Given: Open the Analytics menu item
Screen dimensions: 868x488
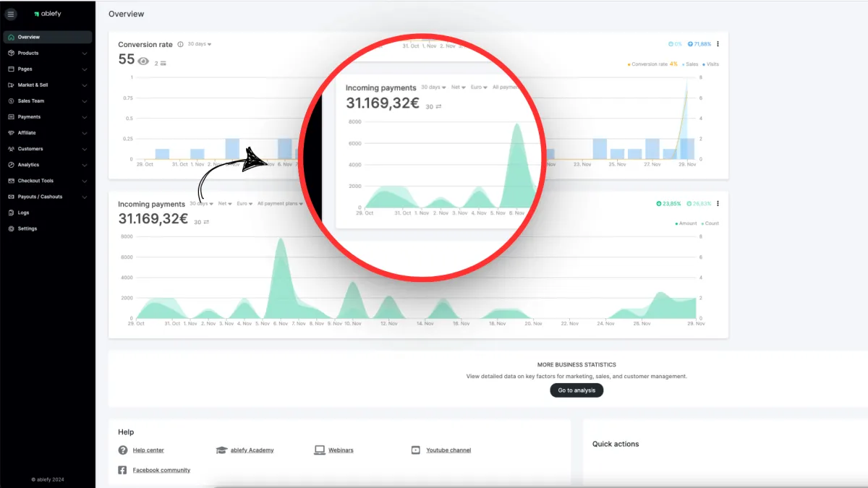Looking at the screenshot, I should [x=48, y=165].
